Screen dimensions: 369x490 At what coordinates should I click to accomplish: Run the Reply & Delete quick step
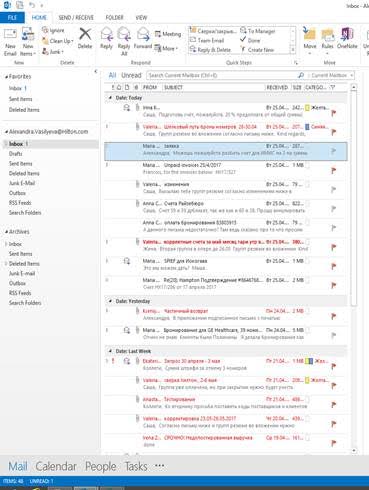[x=210, y=50]
